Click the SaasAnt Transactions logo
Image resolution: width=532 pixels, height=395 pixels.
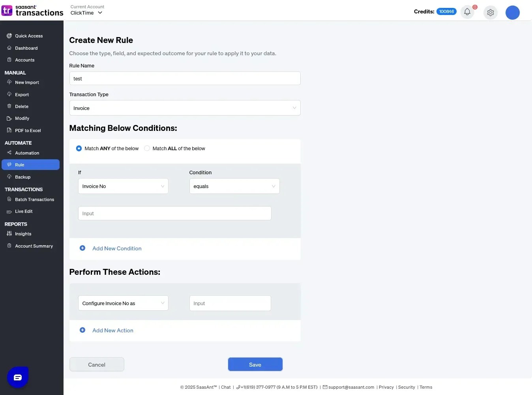[x=32, y=11]
